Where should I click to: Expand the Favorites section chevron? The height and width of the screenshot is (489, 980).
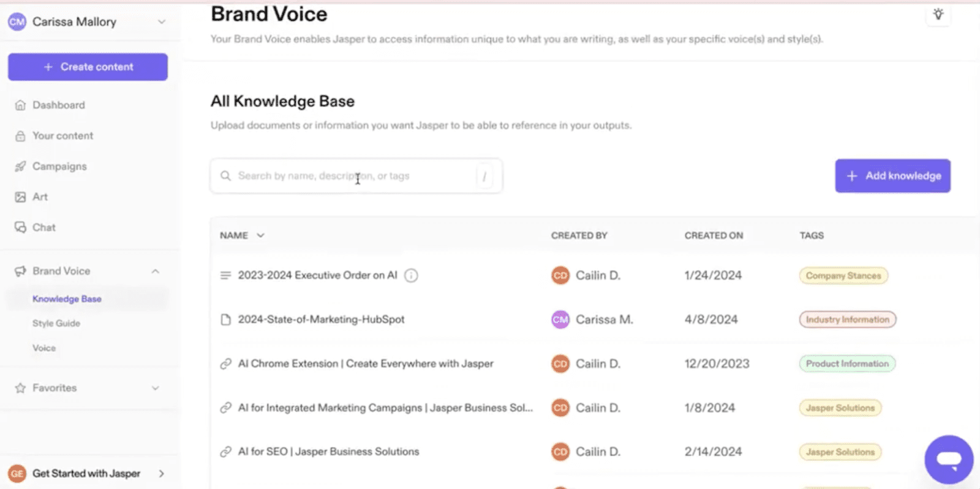[x=156, y=388]
